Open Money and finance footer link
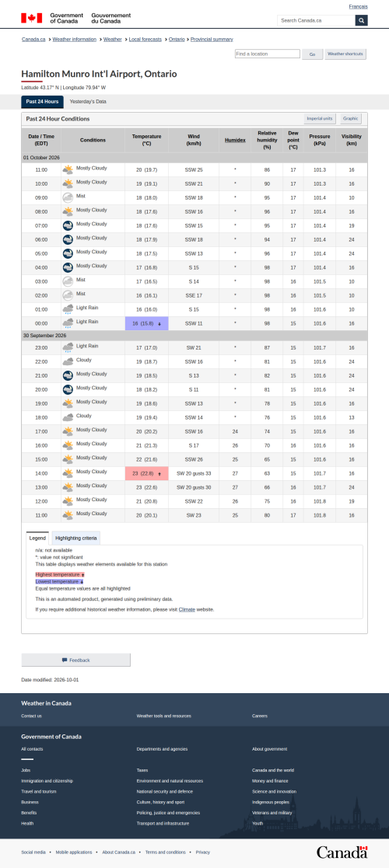Viewport: 389px width, 868px height. click(272, 781)
